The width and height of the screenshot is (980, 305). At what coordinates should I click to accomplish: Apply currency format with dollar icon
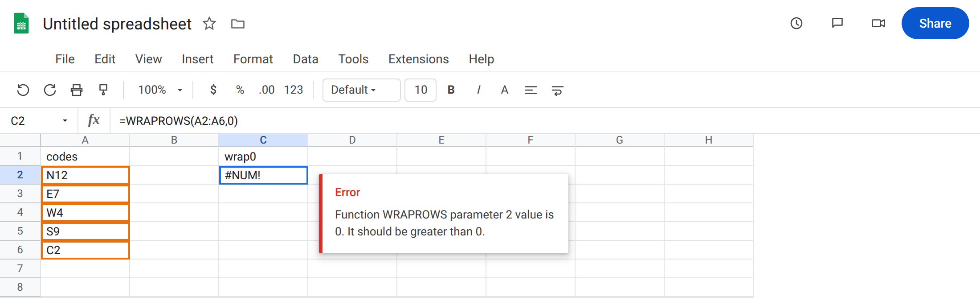(x=213, y=90)
